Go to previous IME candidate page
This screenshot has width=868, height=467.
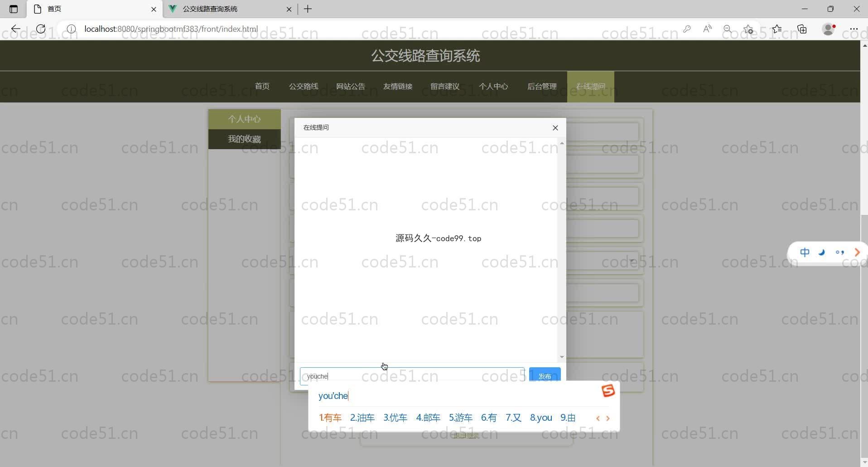click(x=598, y=418)
